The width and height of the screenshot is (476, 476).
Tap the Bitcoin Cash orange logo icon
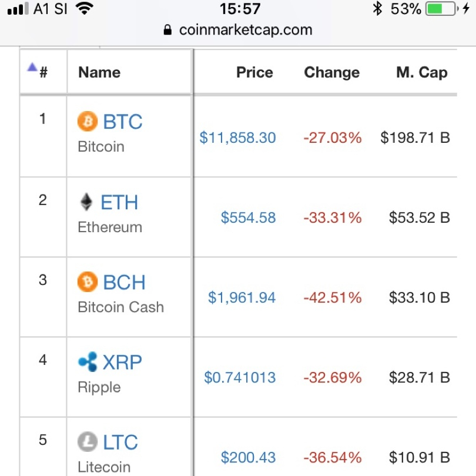pos(88,281)
